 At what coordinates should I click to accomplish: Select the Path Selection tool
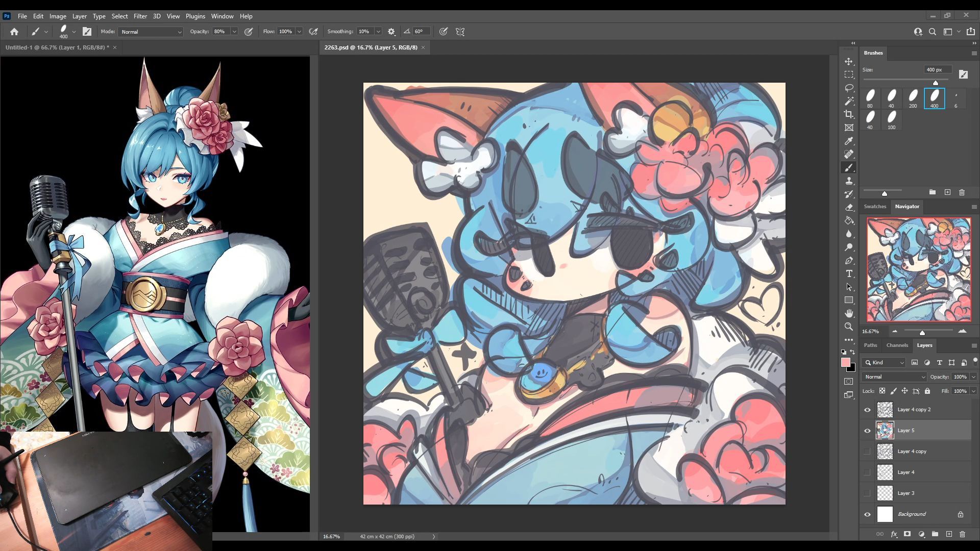tap(849, 287)
